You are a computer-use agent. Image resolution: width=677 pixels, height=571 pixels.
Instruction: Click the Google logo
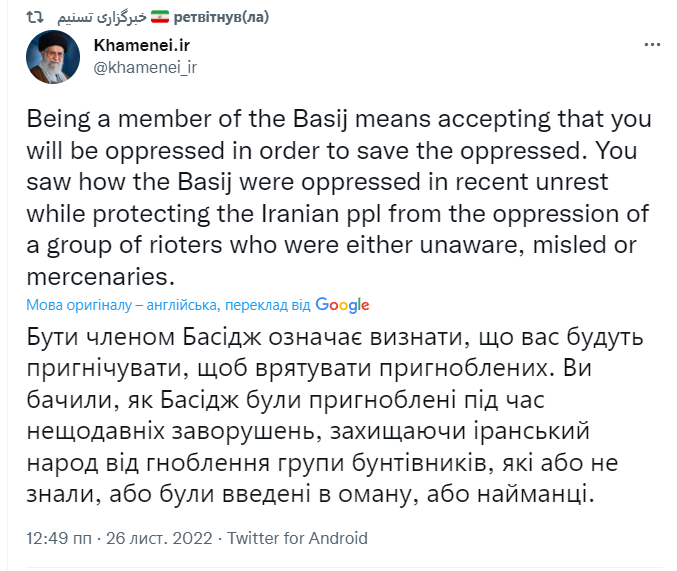[x=342, y=305]
